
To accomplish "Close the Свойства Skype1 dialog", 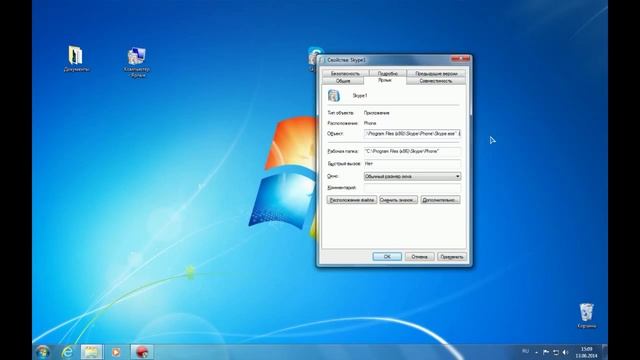I will click(x=460, y=59).
